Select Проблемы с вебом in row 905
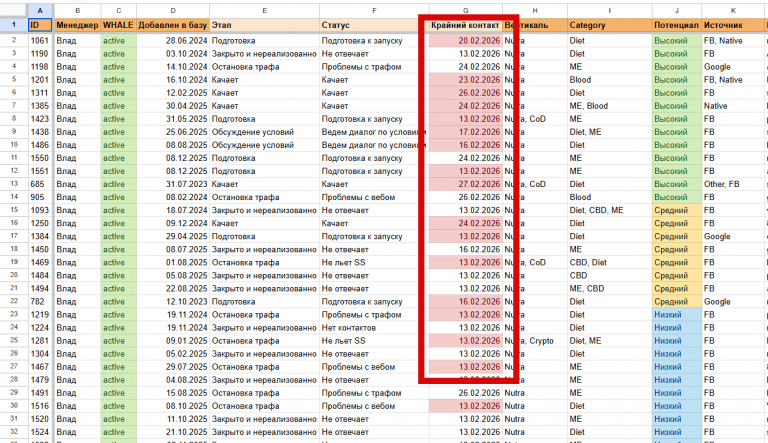The width and height of the screenshot is (768, 443). pyautogui.click(x=374, y=197)
